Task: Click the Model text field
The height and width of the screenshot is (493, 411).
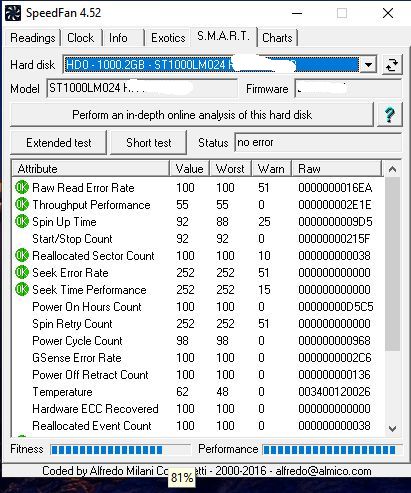Action: pos(142,88)
